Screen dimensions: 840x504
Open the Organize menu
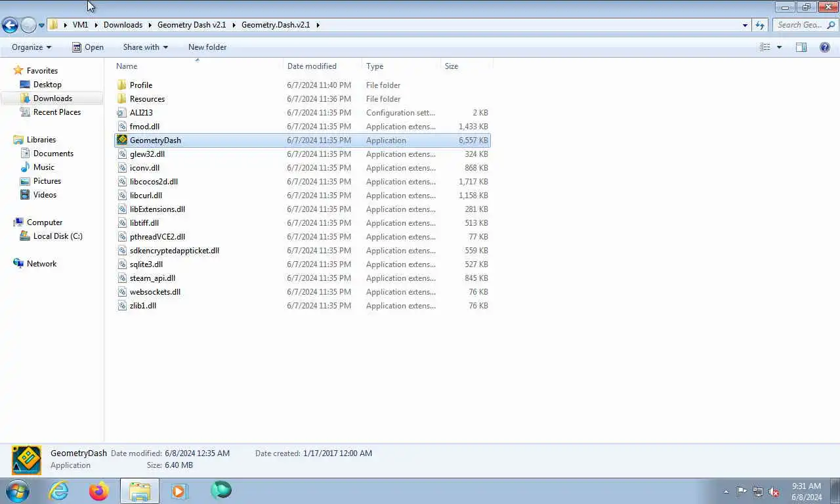coord(31,47)
